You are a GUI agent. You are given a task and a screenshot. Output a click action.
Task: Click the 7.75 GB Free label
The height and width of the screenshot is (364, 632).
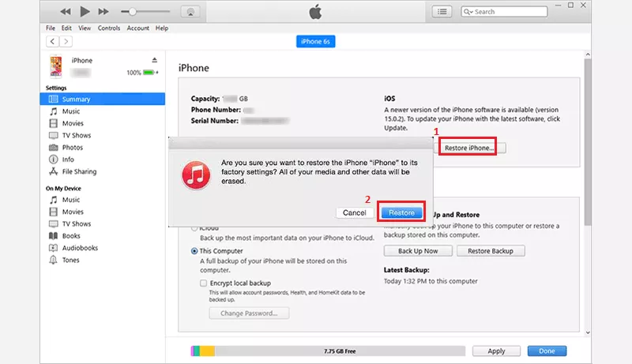coord(340,351)
